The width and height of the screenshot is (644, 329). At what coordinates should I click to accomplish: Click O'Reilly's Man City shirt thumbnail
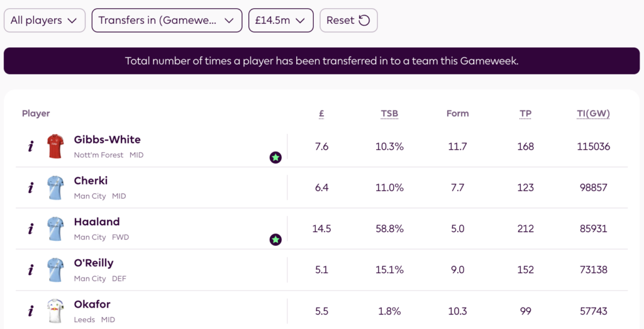55,270
